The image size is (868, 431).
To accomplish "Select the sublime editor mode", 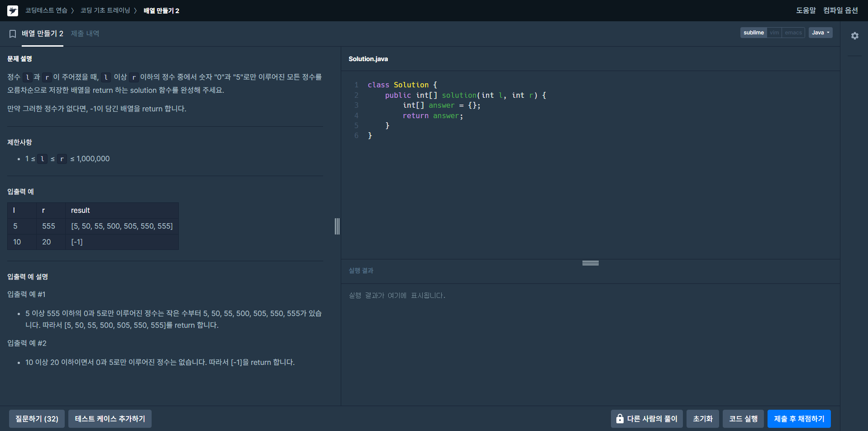I will (x=754, y=33).
